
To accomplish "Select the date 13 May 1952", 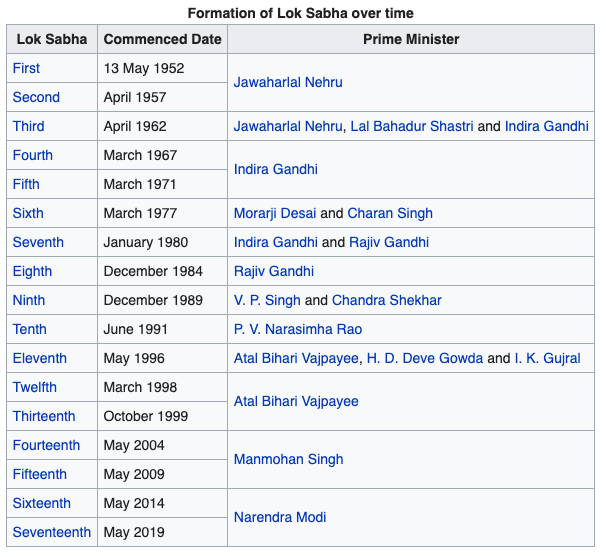I will 144,68.
